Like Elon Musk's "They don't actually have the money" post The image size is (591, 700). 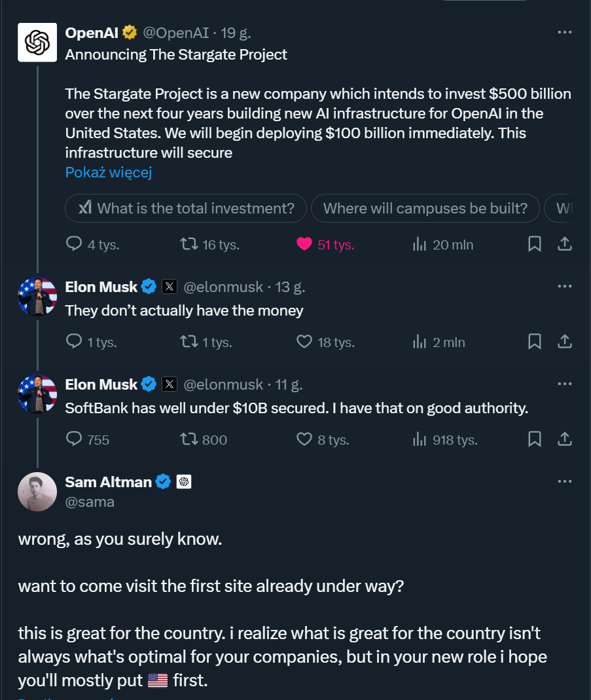tap(304, 342)
